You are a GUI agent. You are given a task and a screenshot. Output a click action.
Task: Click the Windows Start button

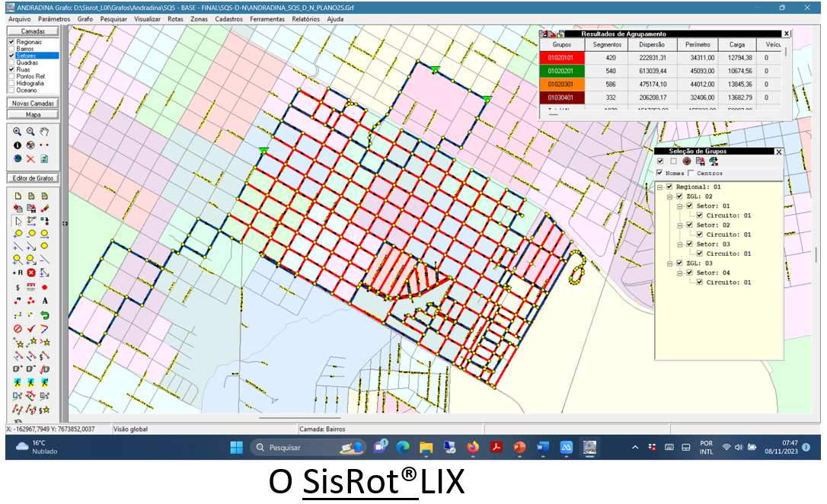coord(236,448)
